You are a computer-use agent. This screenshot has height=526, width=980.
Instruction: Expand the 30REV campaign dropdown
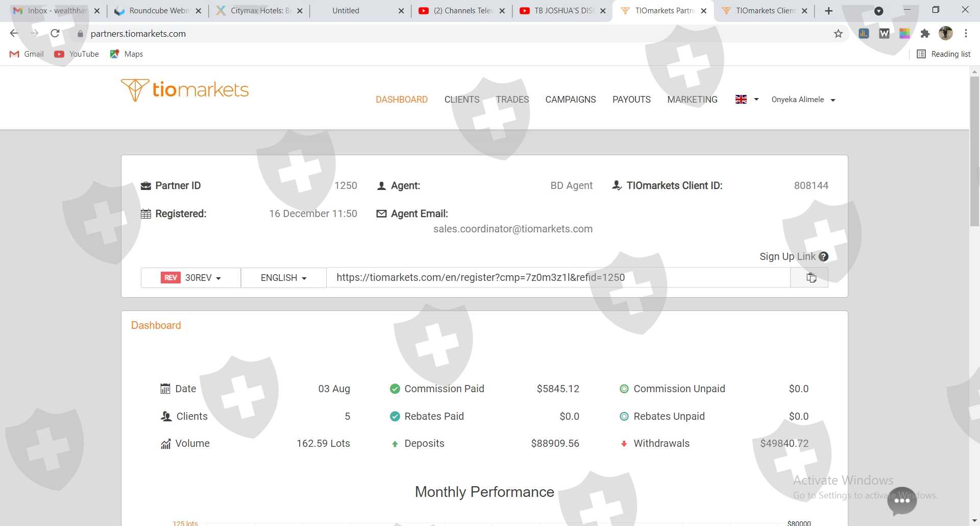click(191, 278)
